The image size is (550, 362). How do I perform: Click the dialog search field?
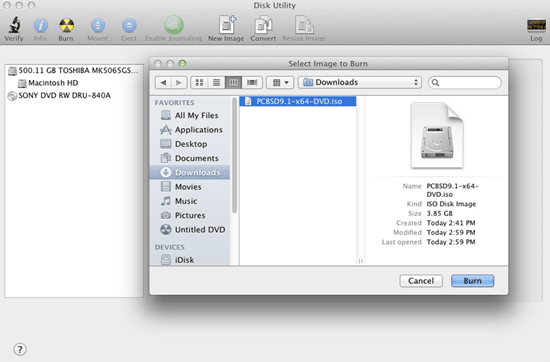pos(464,82)
